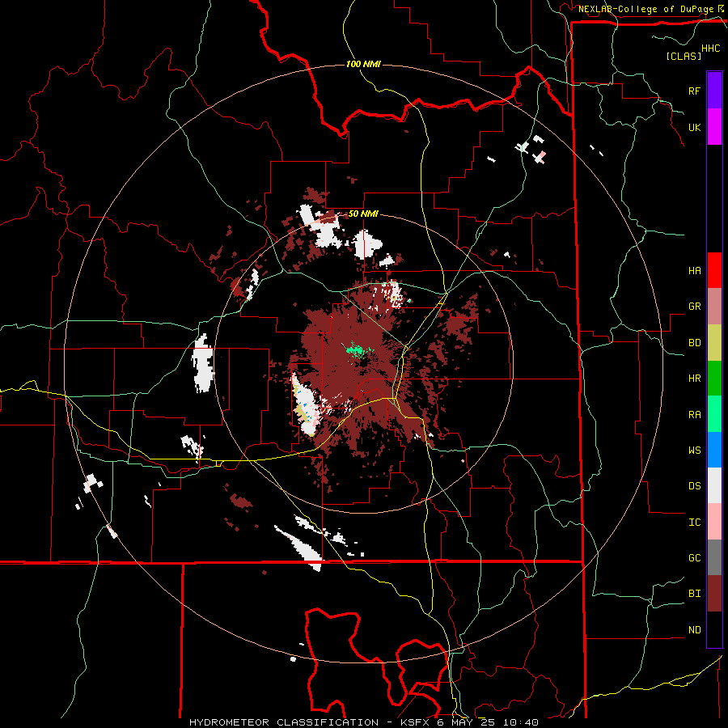This screenshot has width=728, height=728.
Task: Click the HA legend label
Action: [x=694, y=271]
